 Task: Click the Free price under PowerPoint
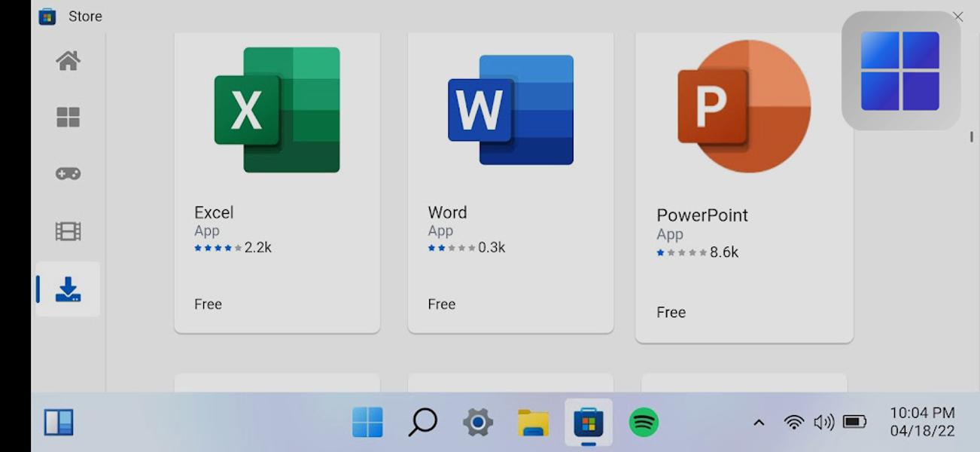click(x=671, y=313)
